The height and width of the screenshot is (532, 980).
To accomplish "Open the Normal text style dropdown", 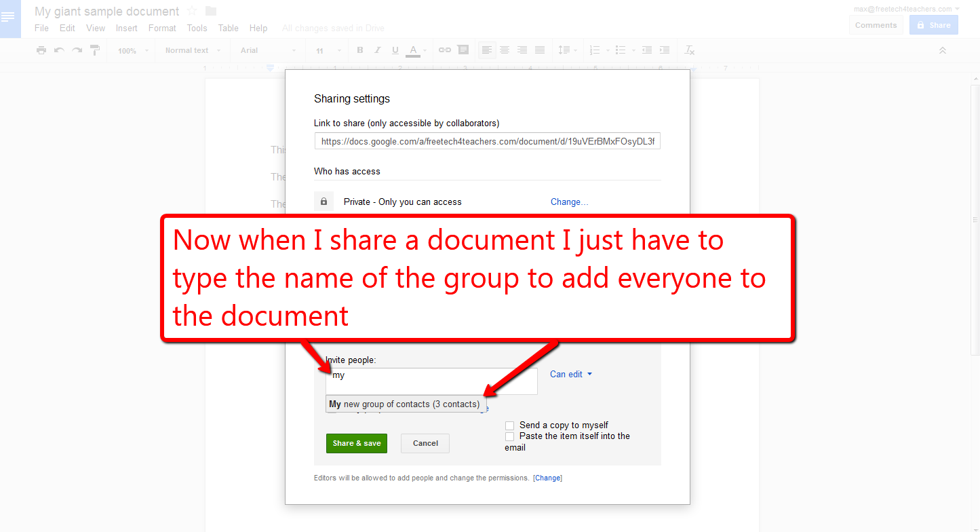I will tap(193, 50).
